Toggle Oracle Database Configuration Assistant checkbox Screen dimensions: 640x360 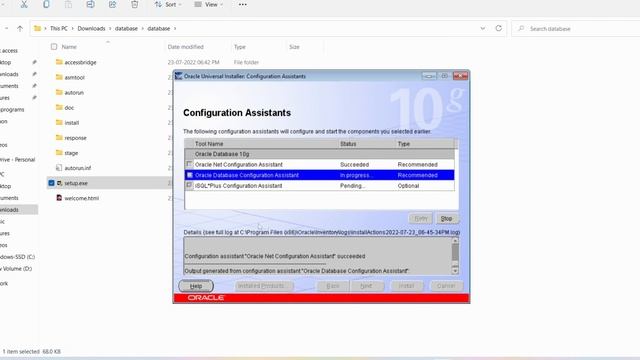(189, 175)
